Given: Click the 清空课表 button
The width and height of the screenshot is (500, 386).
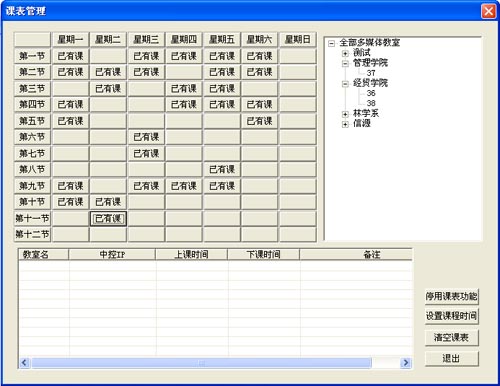Looking at the screenshot, I should point(452,338).
